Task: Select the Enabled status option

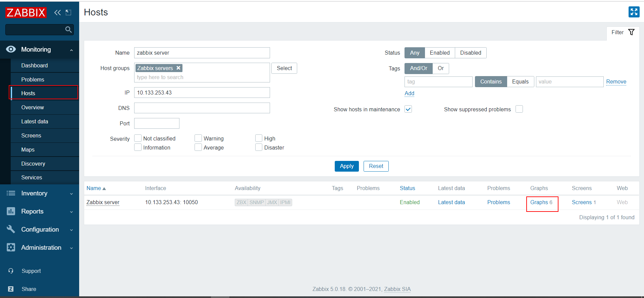Action: [440, 53]
